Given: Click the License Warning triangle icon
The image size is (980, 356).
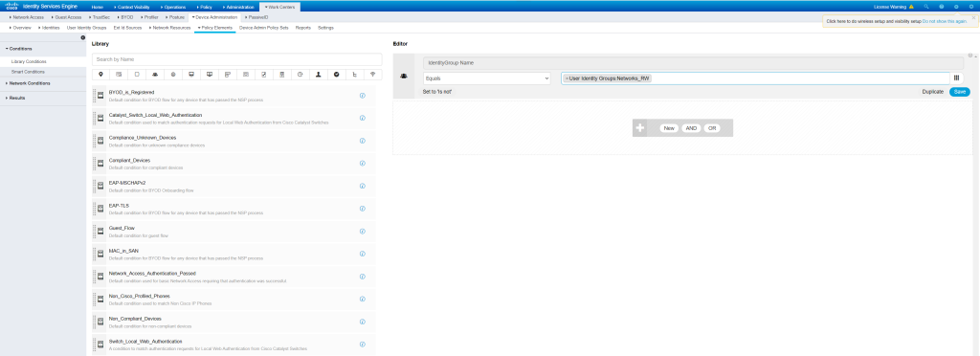Looking at the screenshot, I should coord(911,7).
